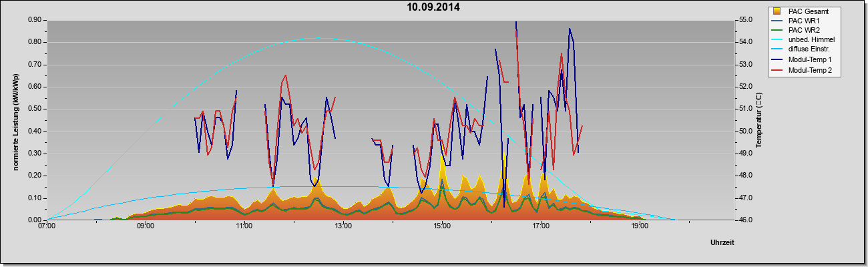Click the 15:00 time axis label
Viewport: 868px width, 267px height.
click(x=442, y=226)
